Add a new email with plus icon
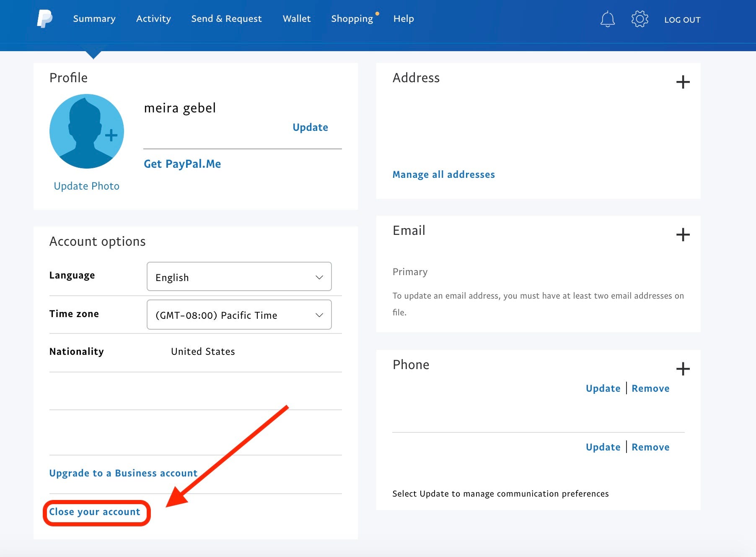The height and width of the screenshot is (557, 756). [683, 234]
